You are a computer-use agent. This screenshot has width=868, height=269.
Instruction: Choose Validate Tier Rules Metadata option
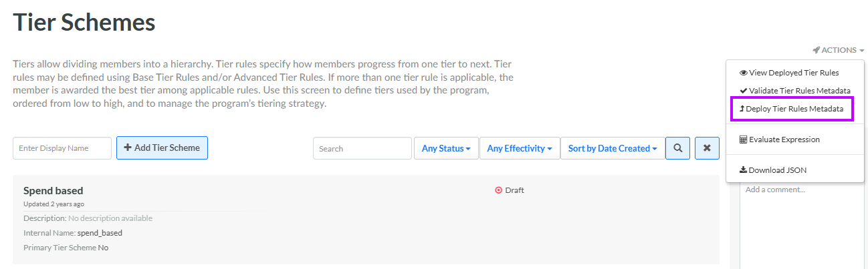[794, 90]
